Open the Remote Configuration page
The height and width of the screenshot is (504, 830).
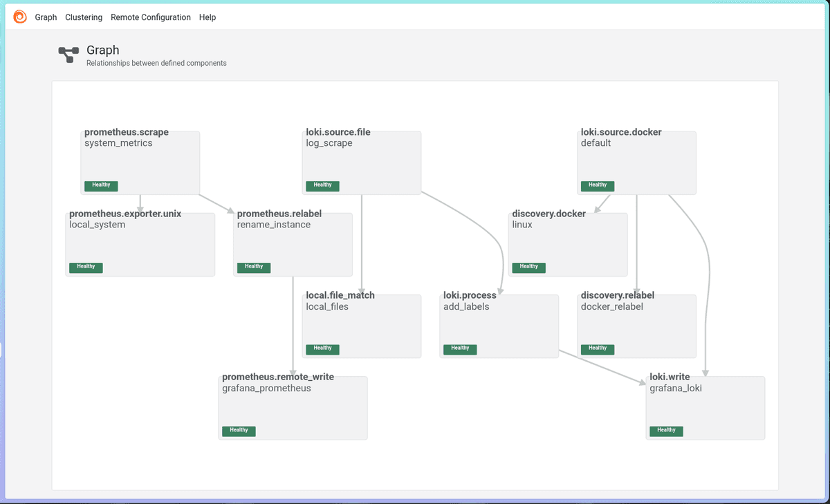[151, 17]
